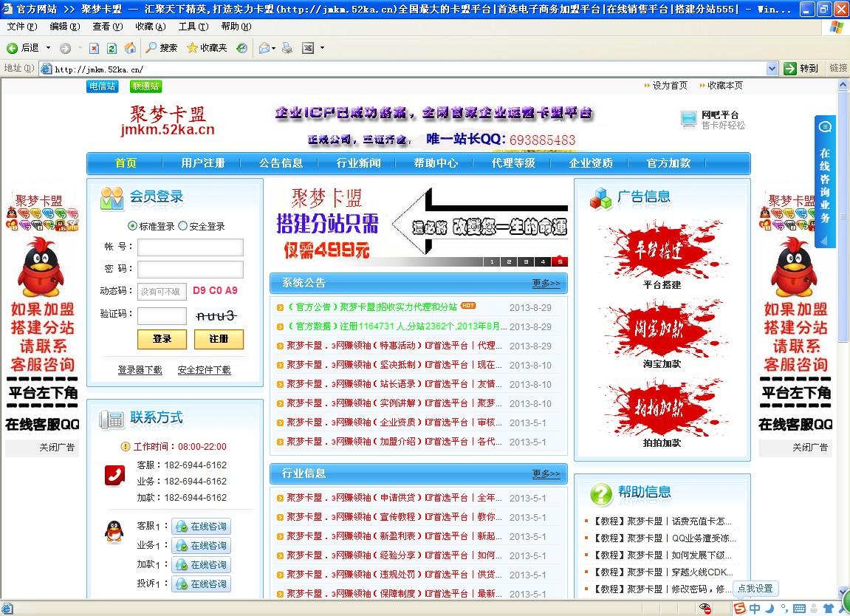Select the 安全登录 radio button
850x616 pixels.
pos(183,226)
